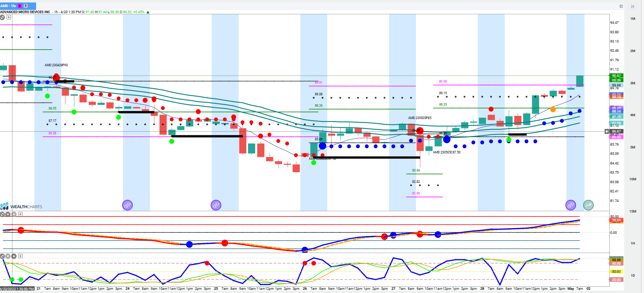Move middle oscillator panel down
The image size is (644, 293).
click(x=8, y=214)
